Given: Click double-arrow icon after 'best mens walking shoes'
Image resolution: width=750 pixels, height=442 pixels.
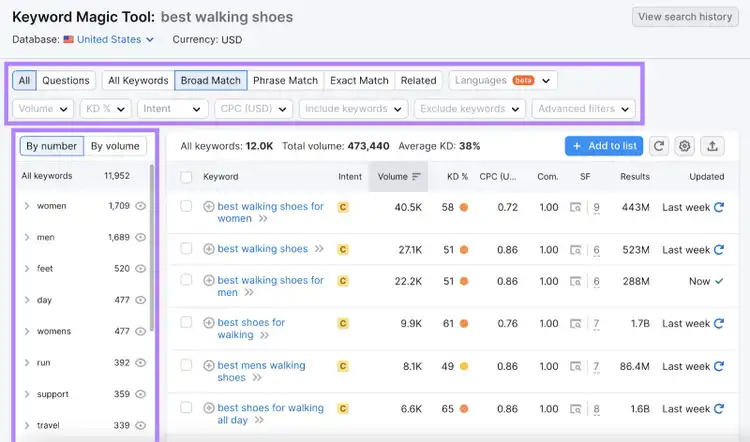Looking at the screenshot, I should pyautogui.click(x=257, y=378).
